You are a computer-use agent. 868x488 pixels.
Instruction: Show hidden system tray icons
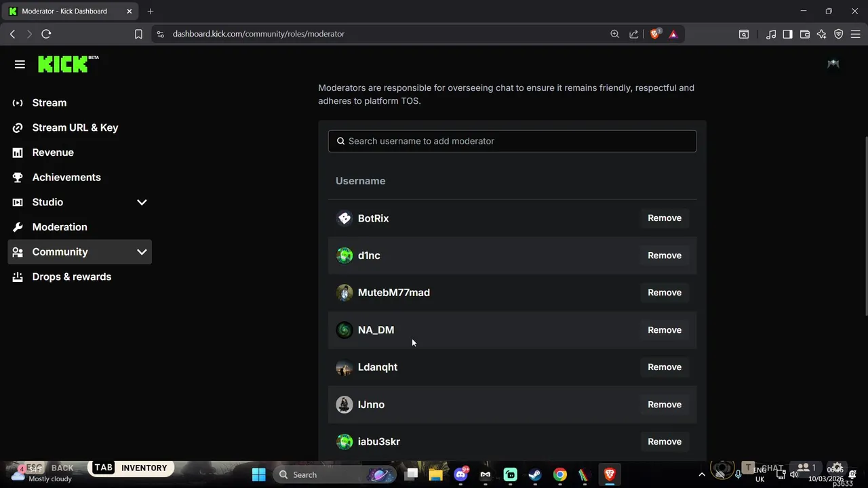pos(702,474)
